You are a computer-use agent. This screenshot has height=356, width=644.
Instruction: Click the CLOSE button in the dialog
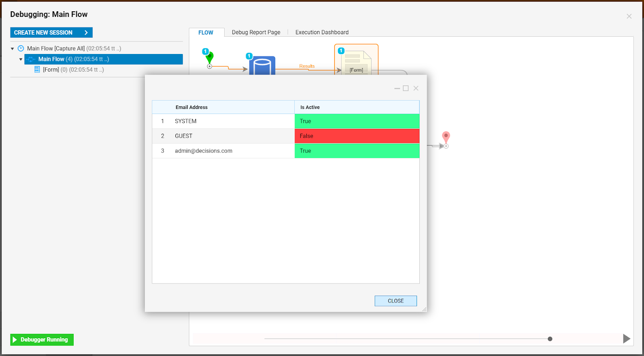[396, 301]
